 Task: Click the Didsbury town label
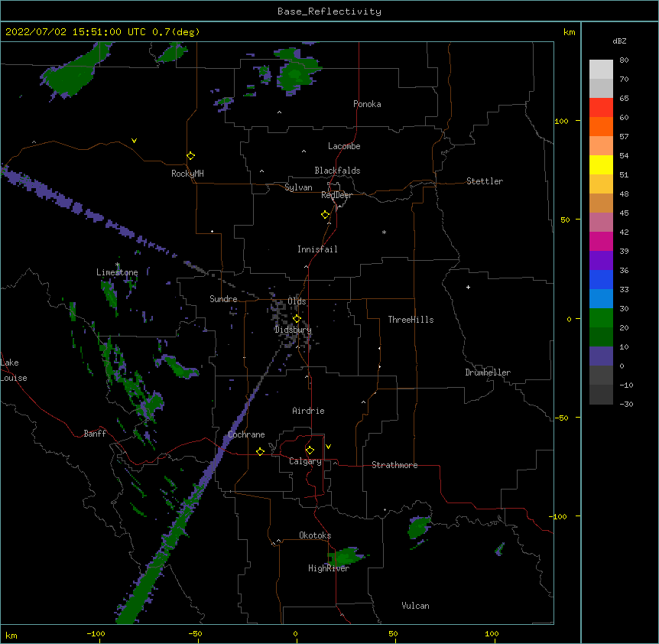click(293, 330)
